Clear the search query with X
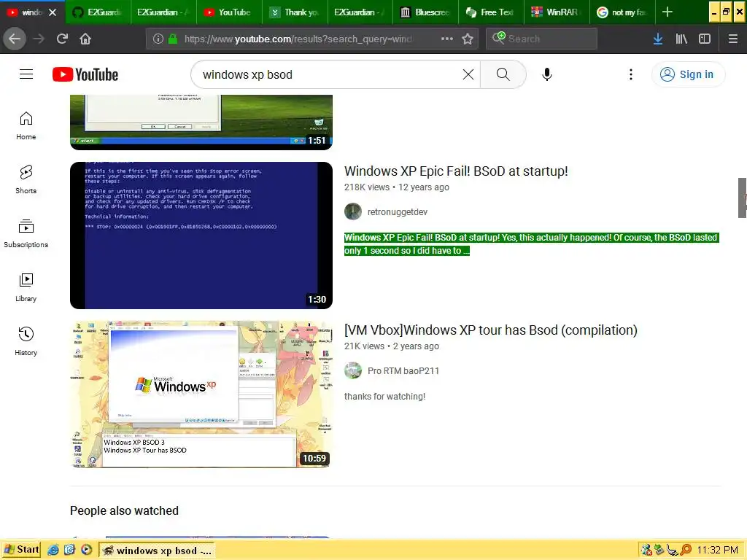The height and width of the screenshot is (560, 747). point(468,74)
